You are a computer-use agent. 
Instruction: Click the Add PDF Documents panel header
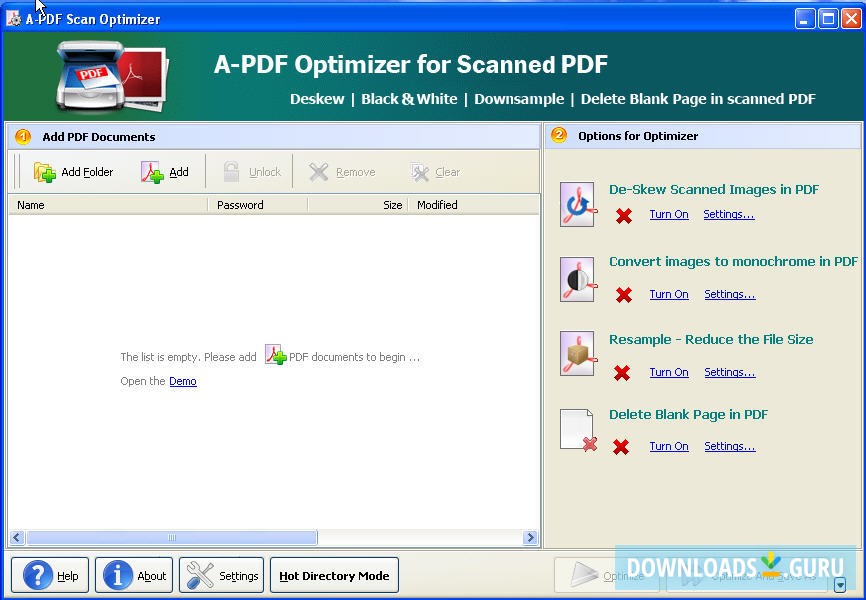click(x=273, y=136)
